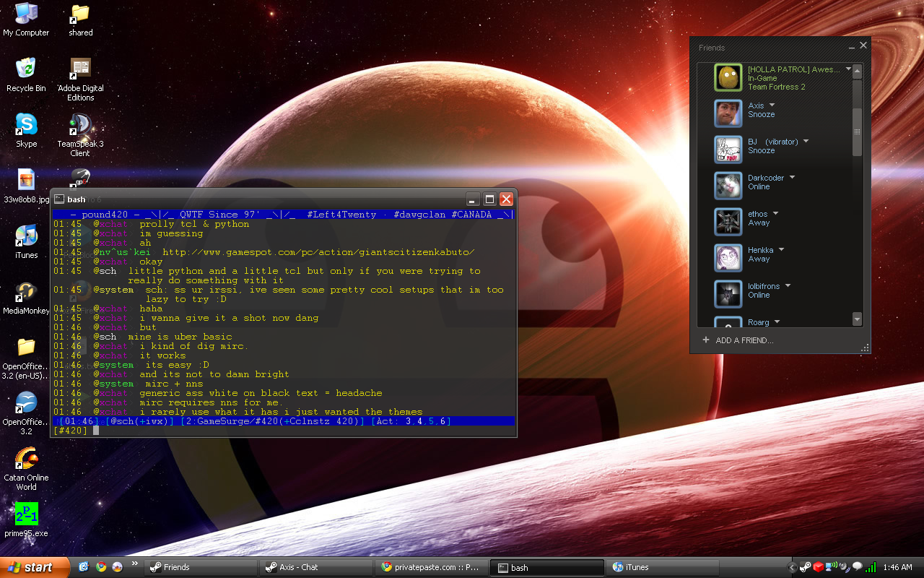This screenshot has height=578, width=924.
Task: Expand the Darkcoder friend options arrow
Action: 792,178
